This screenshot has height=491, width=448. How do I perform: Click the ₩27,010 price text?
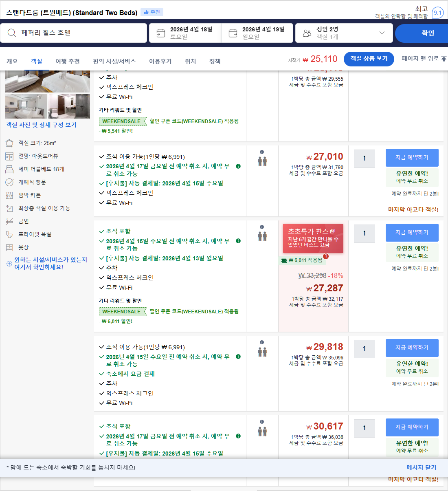325,157
